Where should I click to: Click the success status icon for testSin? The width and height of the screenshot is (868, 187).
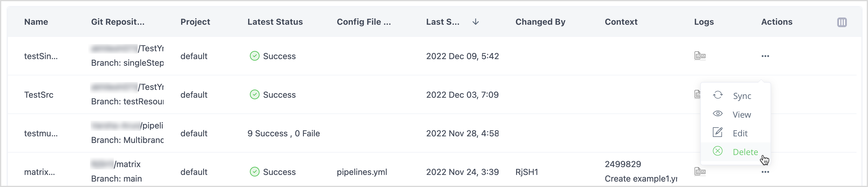(254, 56)
